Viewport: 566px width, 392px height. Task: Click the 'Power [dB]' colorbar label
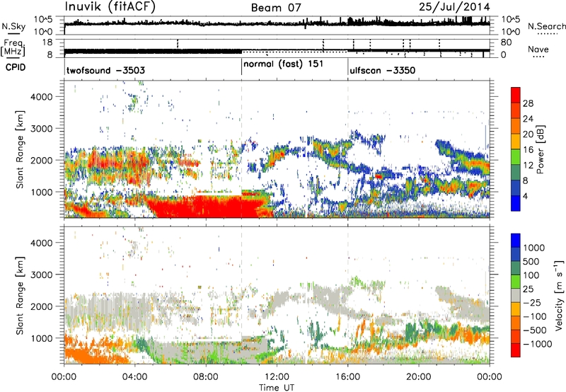coord(541,149)
